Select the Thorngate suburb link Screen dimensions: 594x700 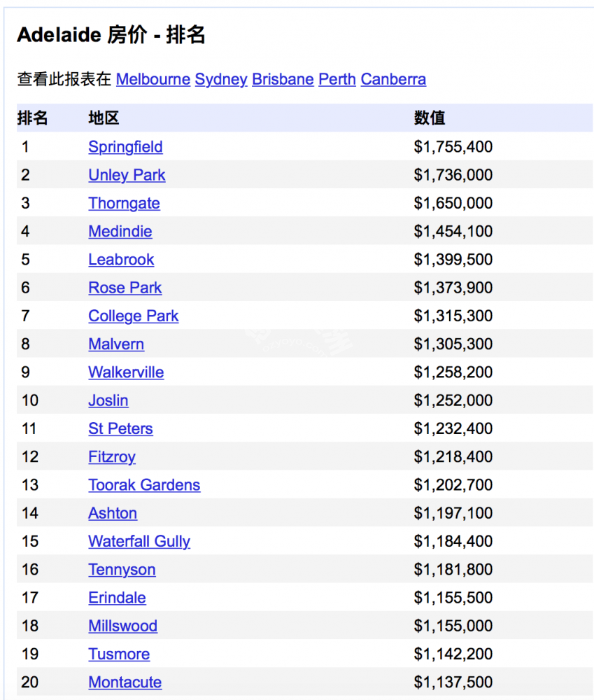[x=124, y=204]
